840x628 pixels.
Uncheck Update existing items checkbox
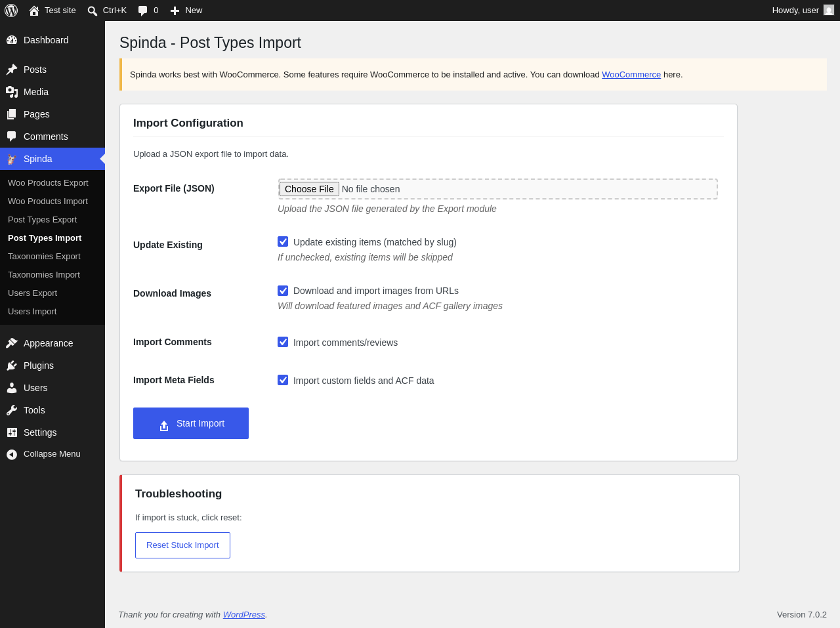point(283,241)
